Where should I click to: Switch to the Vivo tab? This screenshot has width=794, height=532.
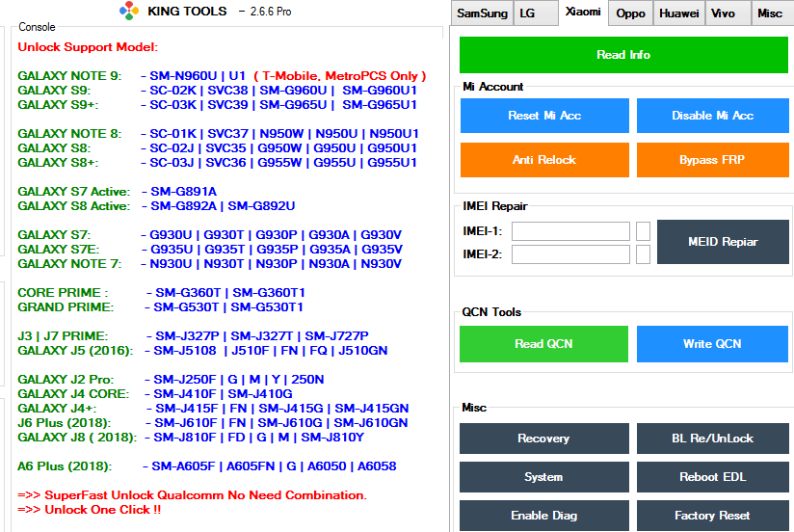pos(728,13)
